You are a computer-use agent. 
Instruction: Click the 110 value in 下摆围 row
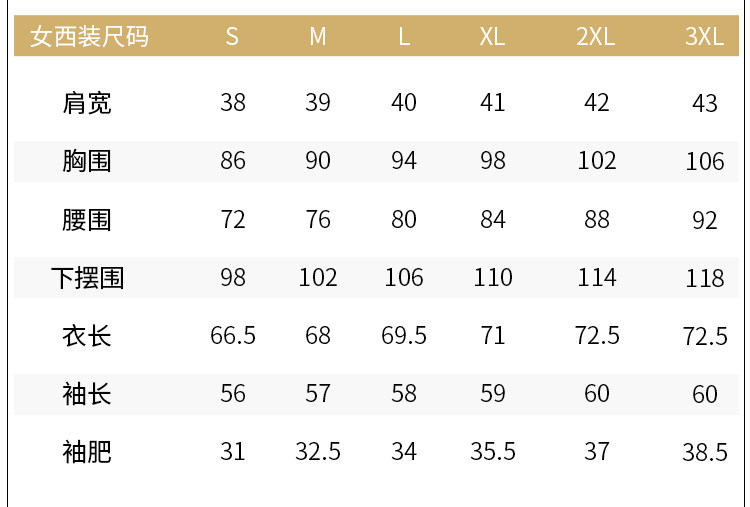click(493, 277)
